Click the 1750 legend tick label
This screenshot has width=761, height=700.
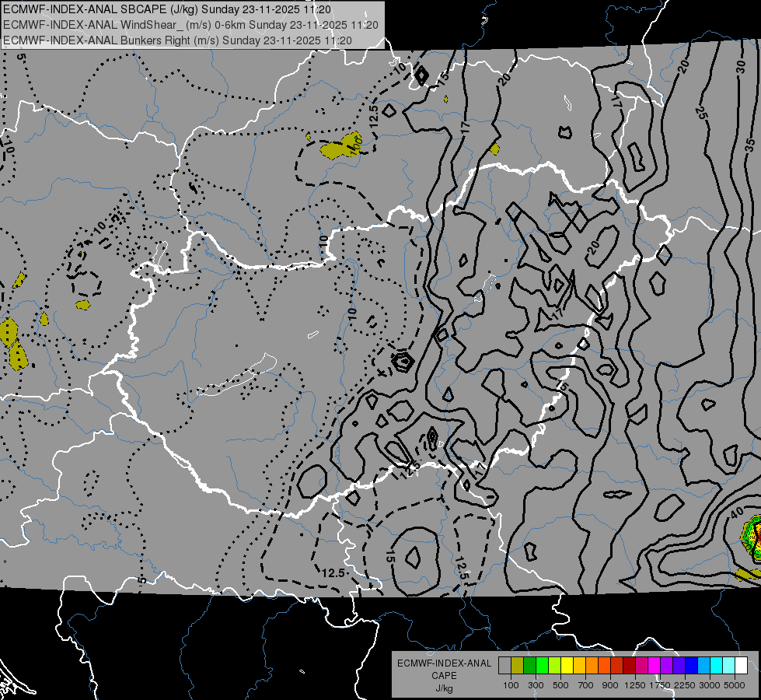[x=660, y=685]
